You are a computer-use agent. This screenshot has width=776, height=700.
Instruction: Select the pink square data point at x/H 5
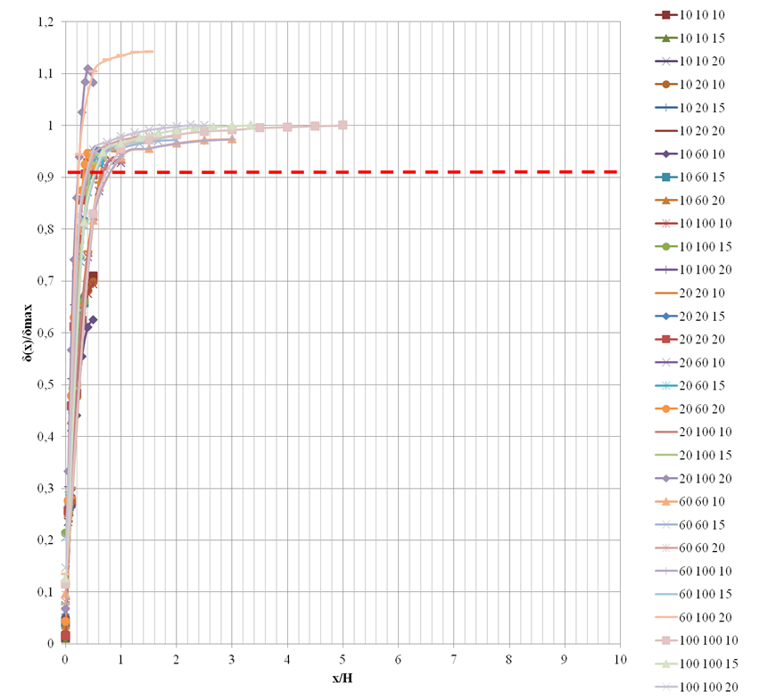(x=343, y=126)
